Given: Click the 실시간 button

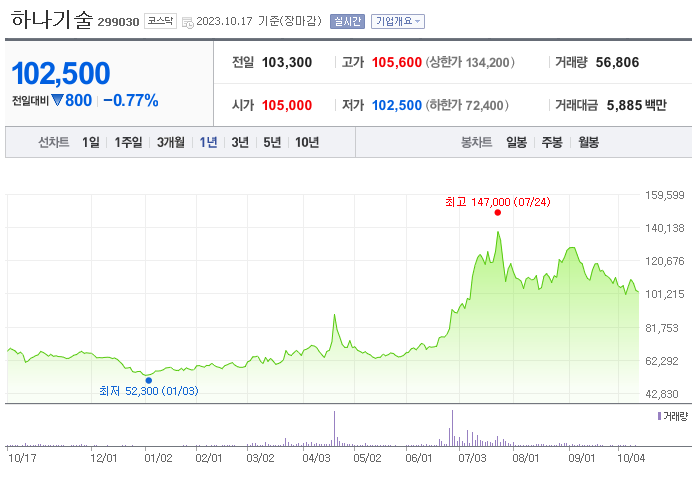Looking at the screenshot, I should (347, 21).
